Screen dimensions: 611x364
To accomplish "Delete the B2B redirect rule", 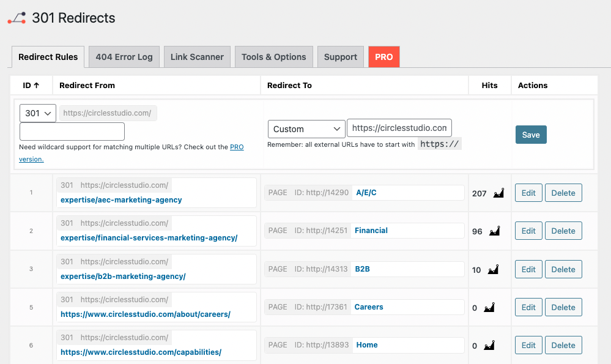I will pos(563,269).
